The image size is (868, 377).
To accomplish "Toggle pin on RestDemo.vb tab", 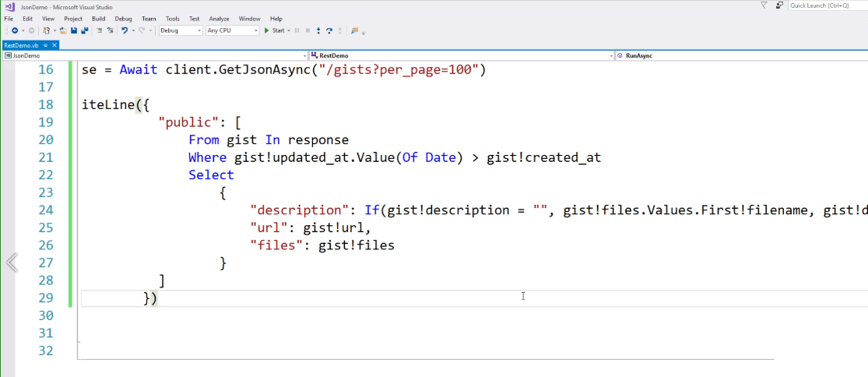I will click(44, 46).
